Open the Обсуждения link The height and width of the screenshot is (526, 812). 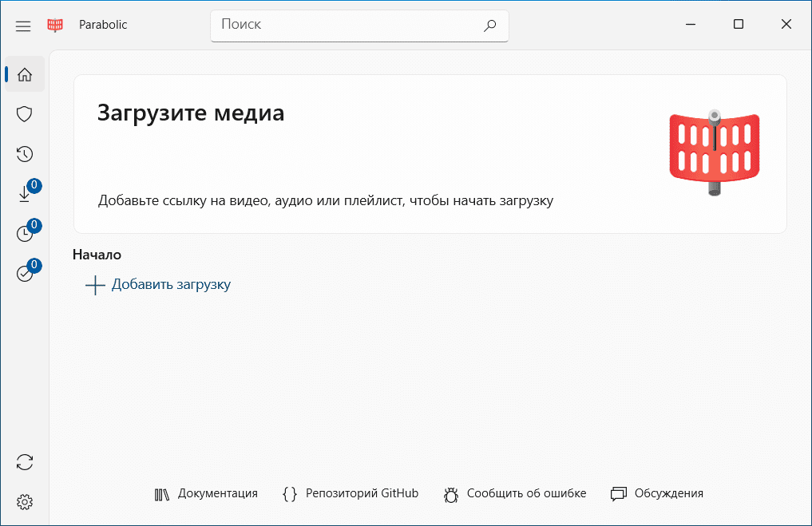click(657, 493)
